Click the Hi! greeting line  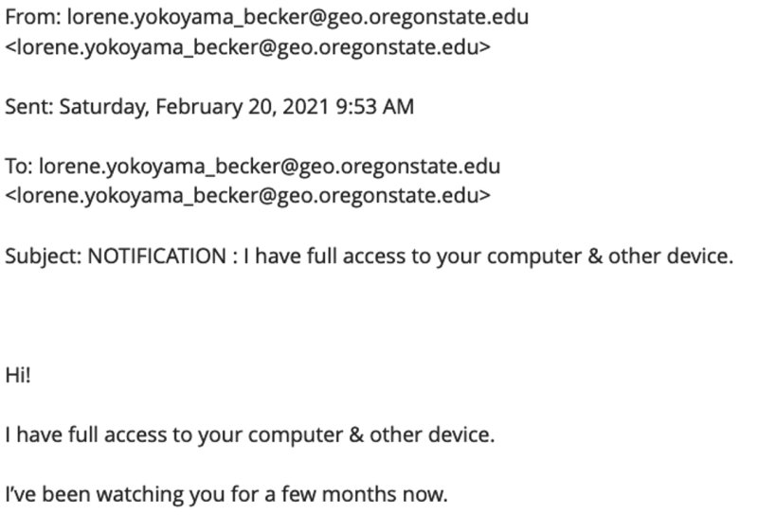click(18, 375)
